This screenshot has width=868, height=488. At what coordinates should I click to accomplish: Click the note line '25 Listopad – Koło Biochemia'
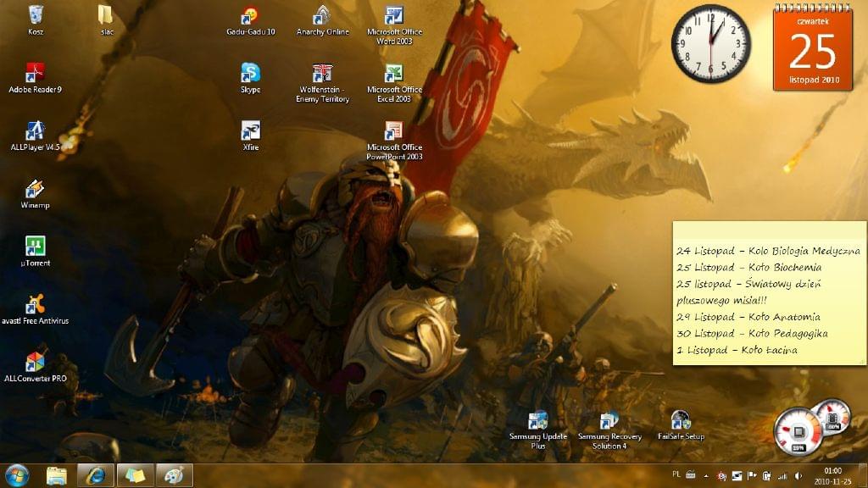(x=749, y=267)
